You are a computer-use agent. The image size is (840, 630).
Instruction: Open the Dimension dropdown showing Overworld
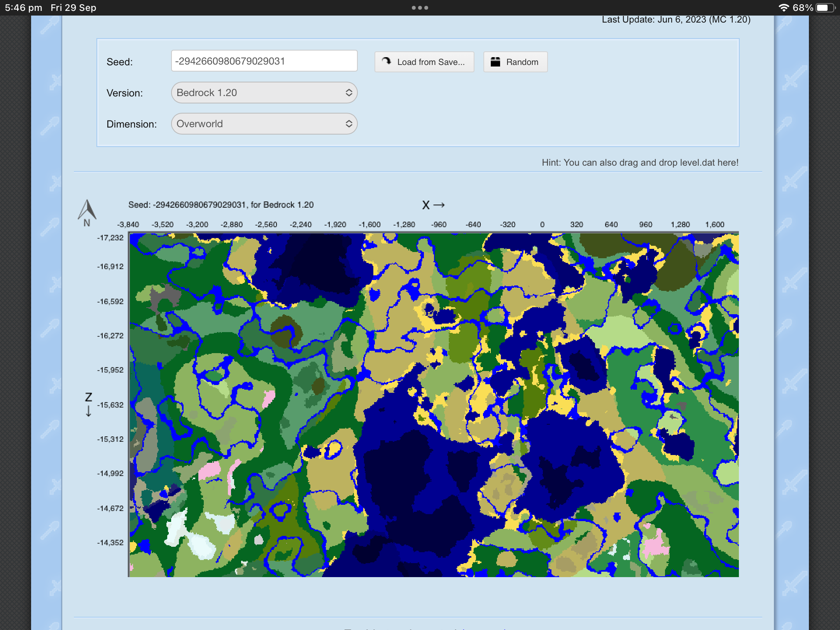tap(264, 124)
